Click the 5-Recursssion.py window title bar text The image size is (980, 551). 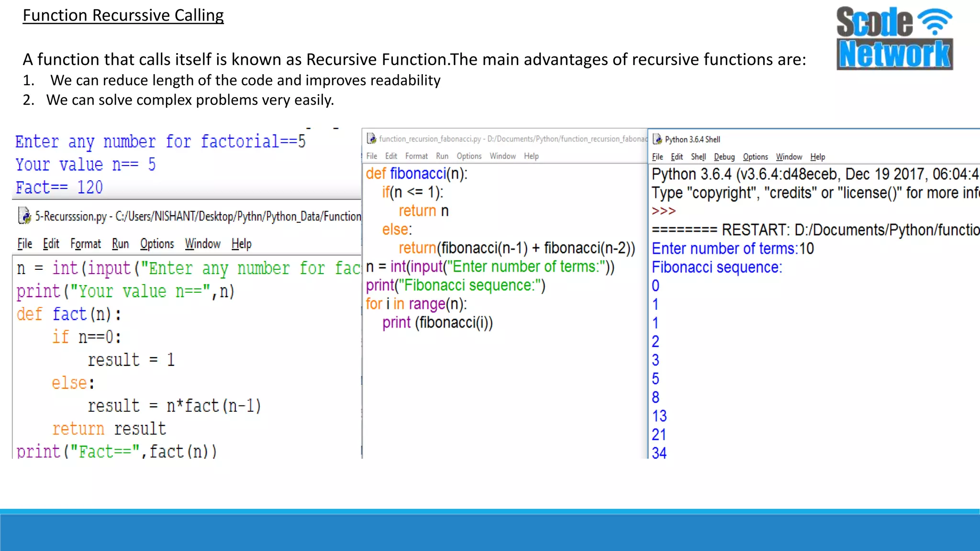(198, 217)
